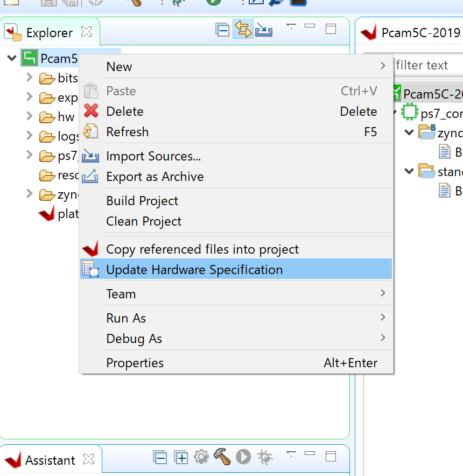The image size is (463, 476).
Task: Toggle Link with Editor icon in Explorer
Action: click(243, 29)
